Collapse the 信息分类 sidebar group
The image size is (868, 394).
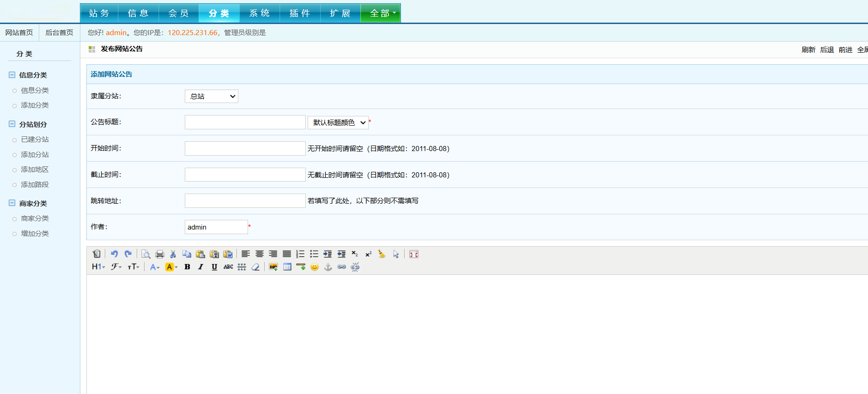[12, 75]
